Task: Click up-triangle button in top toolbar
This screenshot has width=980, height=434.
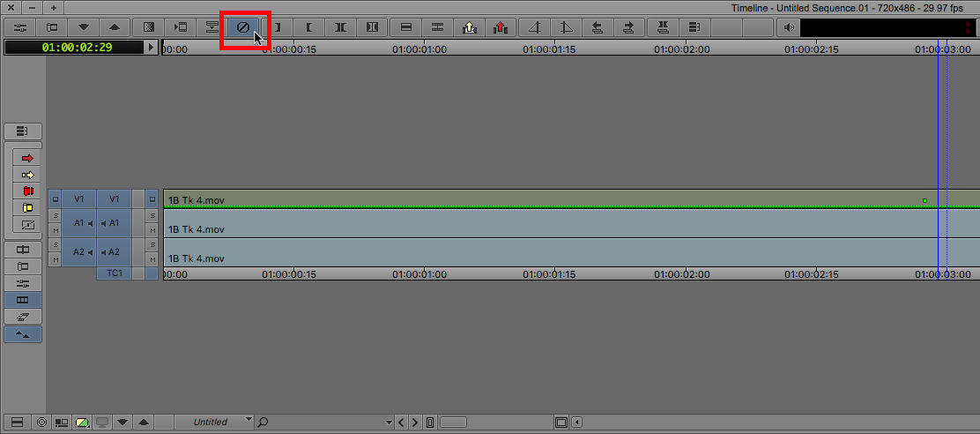Action: pyautogui.click(x=115, y=27)
